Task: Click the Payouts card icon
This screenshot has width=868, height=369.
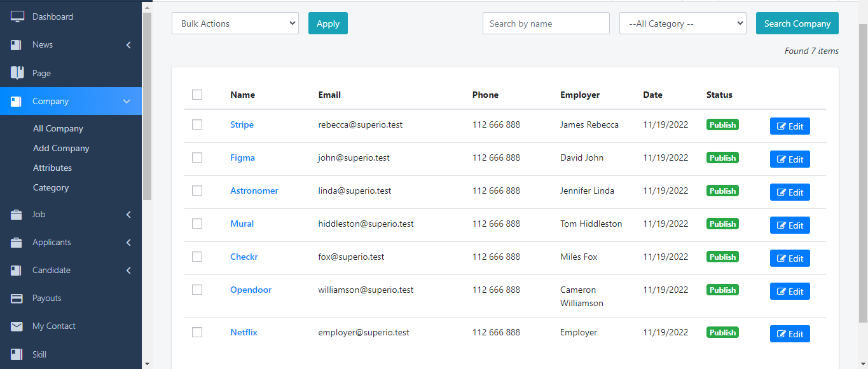Action: (17, 299)
